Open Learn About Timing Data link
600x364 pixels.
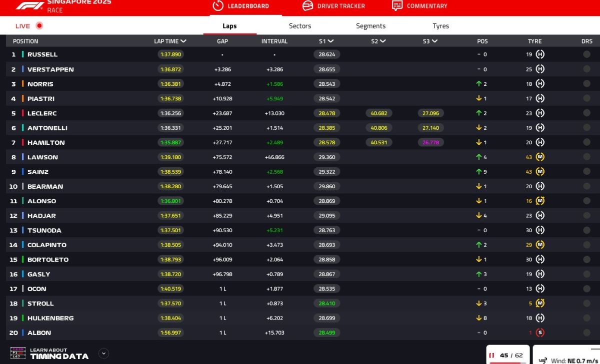(x=59, y=354)
